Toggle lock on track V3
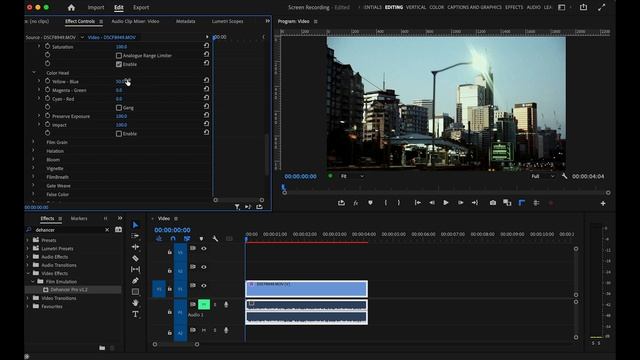Viewport: 640px width, 360px height. [x=169, y=252]
